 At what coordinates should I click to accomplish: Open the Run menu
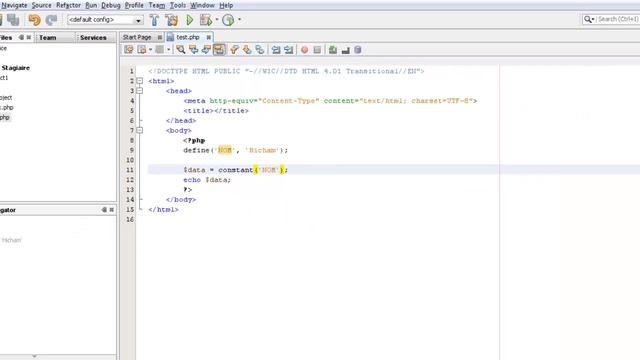point(91,5)
